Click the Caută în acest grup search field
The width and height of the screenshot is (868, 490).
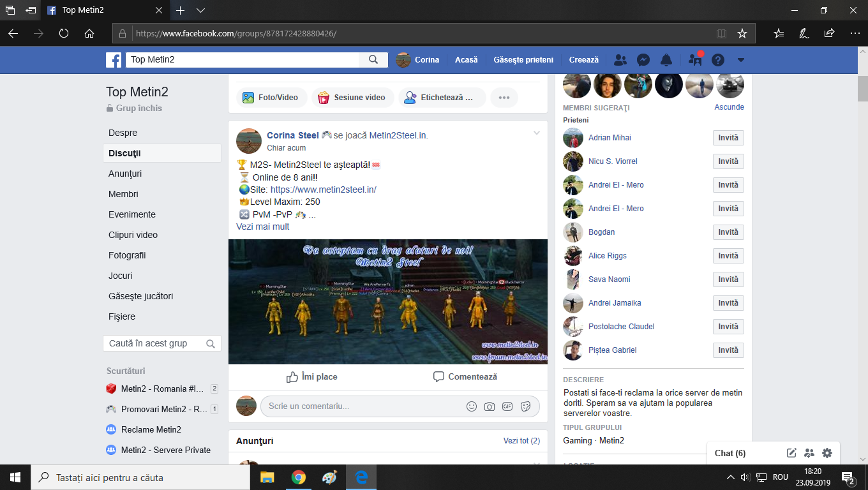162,343
